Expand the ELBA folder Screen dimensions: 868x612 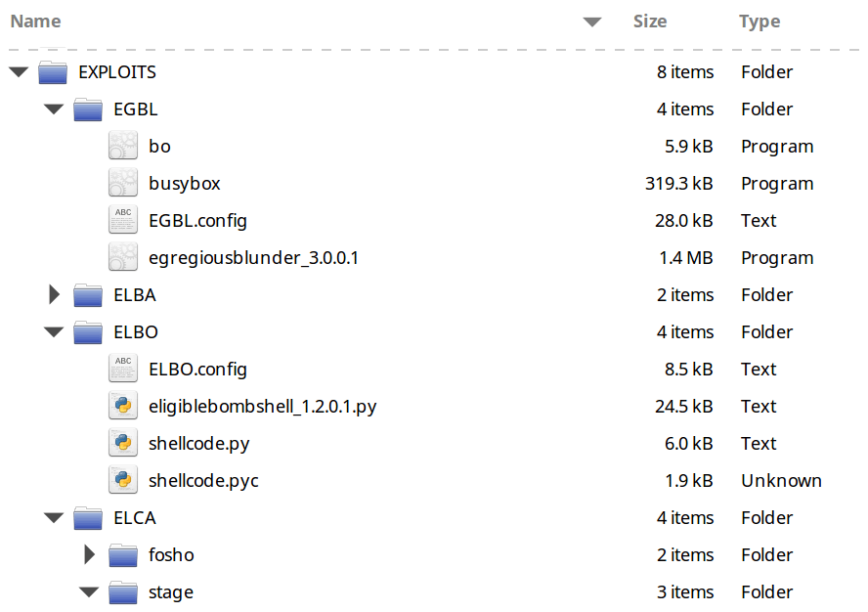[55, 295]
